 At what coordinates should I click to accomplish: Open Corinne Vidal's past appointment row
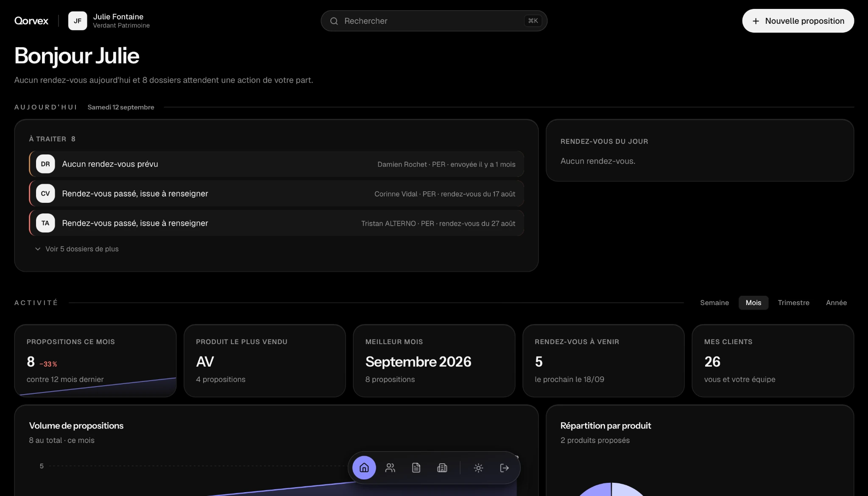click(x=276, y=193)
